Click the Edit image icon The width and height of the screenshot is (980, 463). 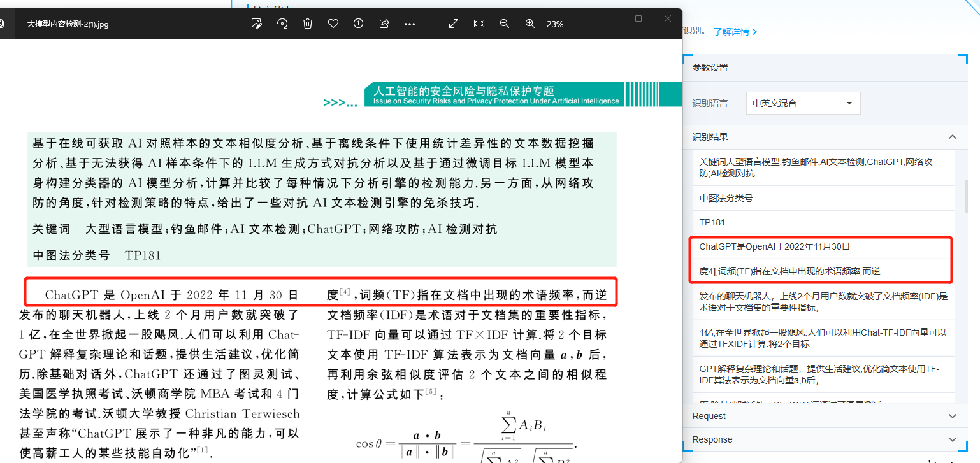point(257,24)
